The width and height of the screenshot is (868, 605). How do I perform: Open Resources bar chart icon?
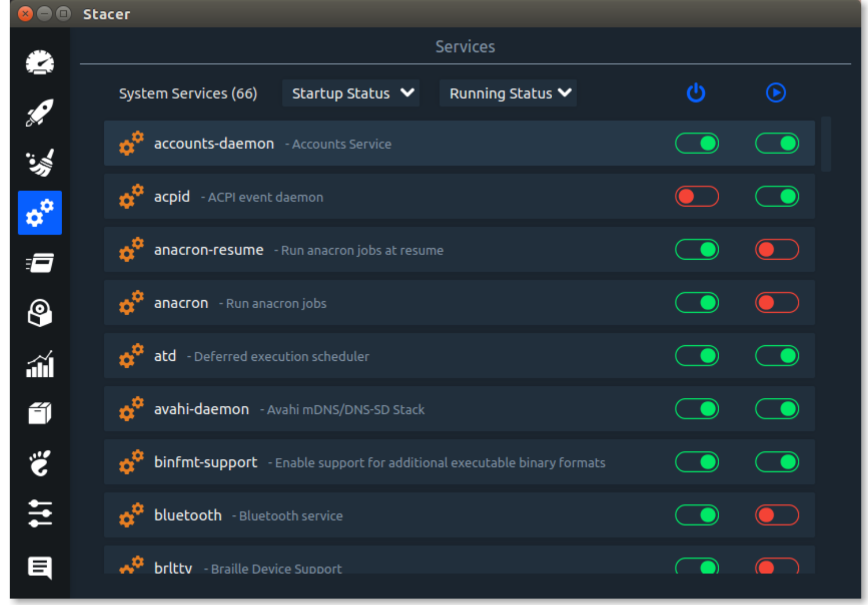click(x=40, y=363)
